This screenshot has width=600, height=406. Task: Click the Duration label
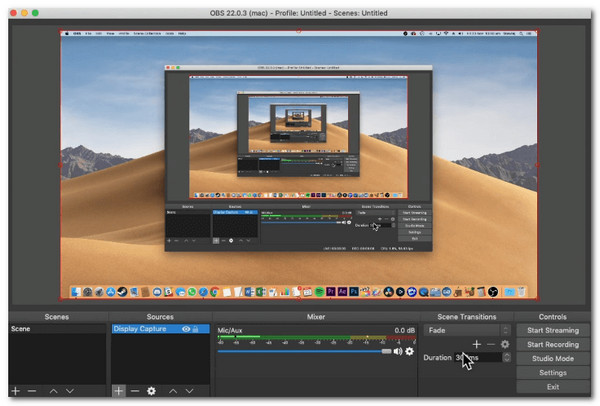point(437,357)
